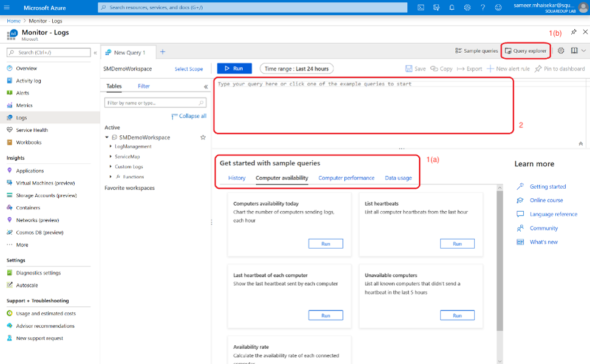This screenshot has width=590, height=364.
Task: Open the Query explorer panel
Action: click(526, 51)
